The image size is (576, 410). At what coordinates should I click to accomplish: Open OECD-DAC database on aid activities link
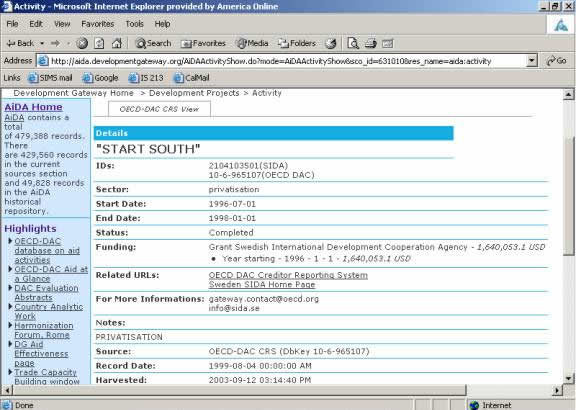(47, 251)
